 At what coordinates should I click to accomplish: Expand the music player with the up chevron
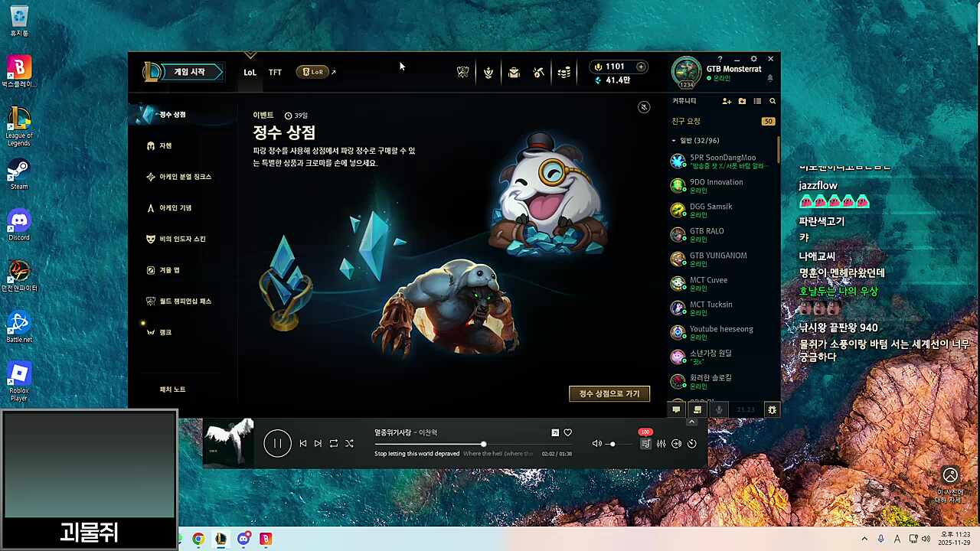pyautogui.click(x=692, y=422)
